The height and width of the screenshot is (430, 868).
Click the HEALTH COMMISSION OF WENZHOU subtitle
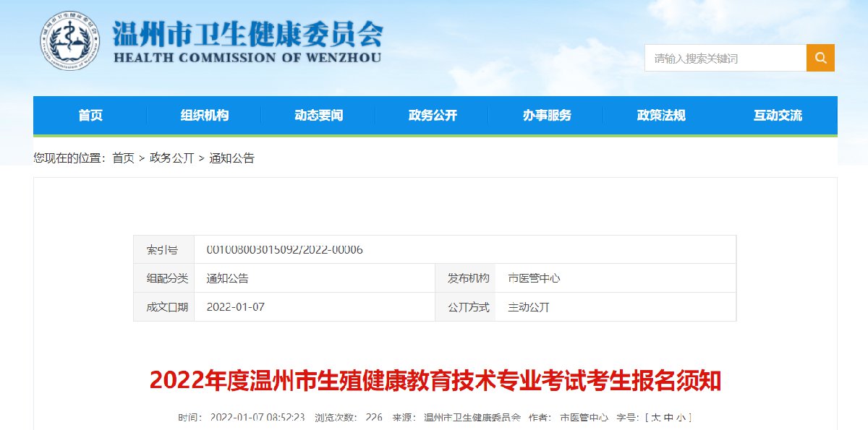pos(247,57)
